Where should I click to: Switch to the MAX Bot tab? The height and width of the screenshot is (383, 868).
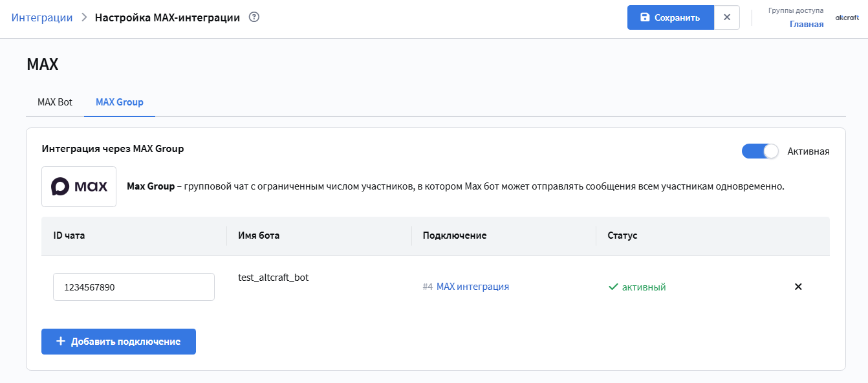click(x=55, y=102)
